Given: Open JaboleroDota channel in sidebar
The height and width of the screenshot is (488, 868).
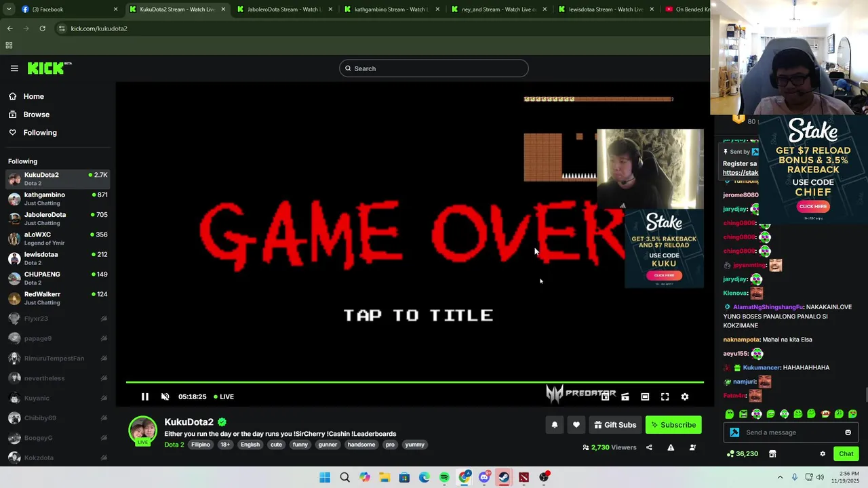Looking at the screenshot, I should point(58,218).
